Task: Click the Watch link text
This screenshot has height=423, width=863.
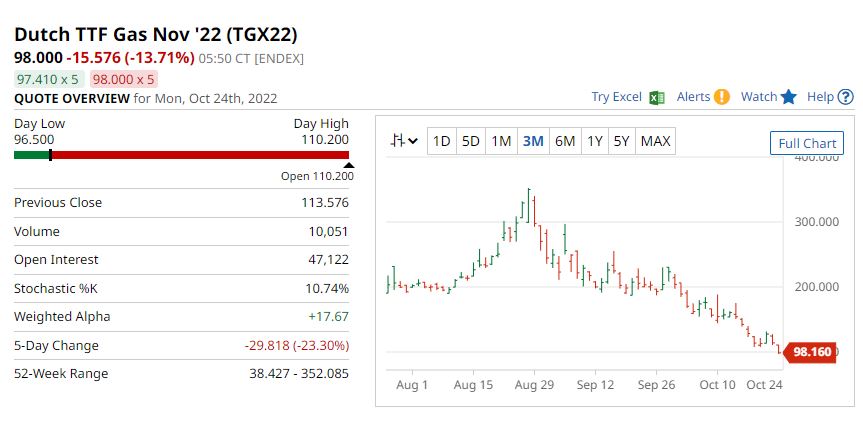Action: click(x=759, y=97)
